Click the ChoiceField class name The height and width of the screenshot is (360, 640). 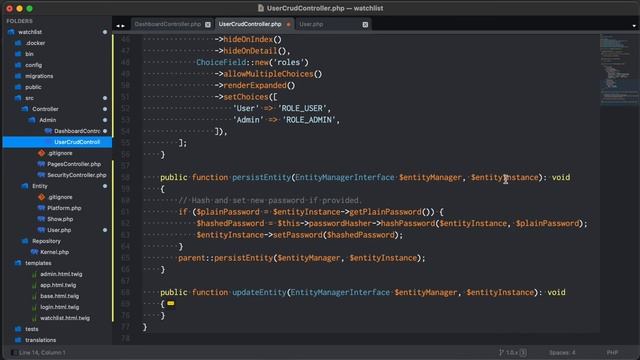tap(221, 62)
